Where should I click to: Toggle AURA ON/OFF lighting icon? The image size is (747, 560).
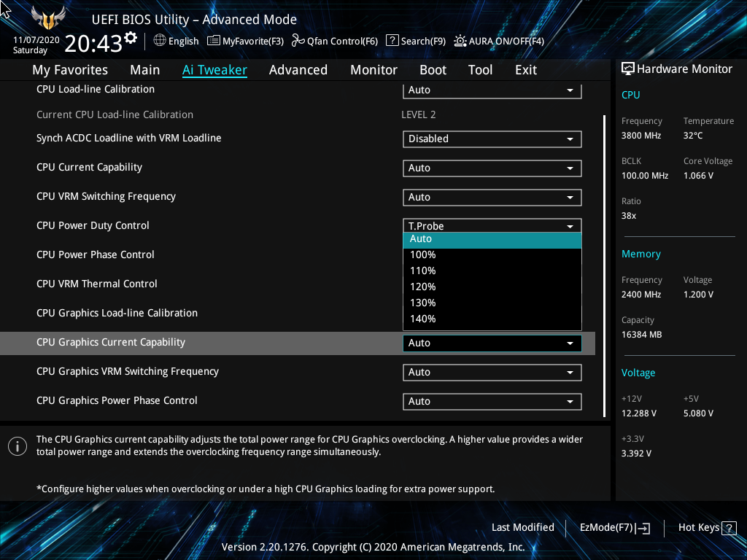click(460, 41)
